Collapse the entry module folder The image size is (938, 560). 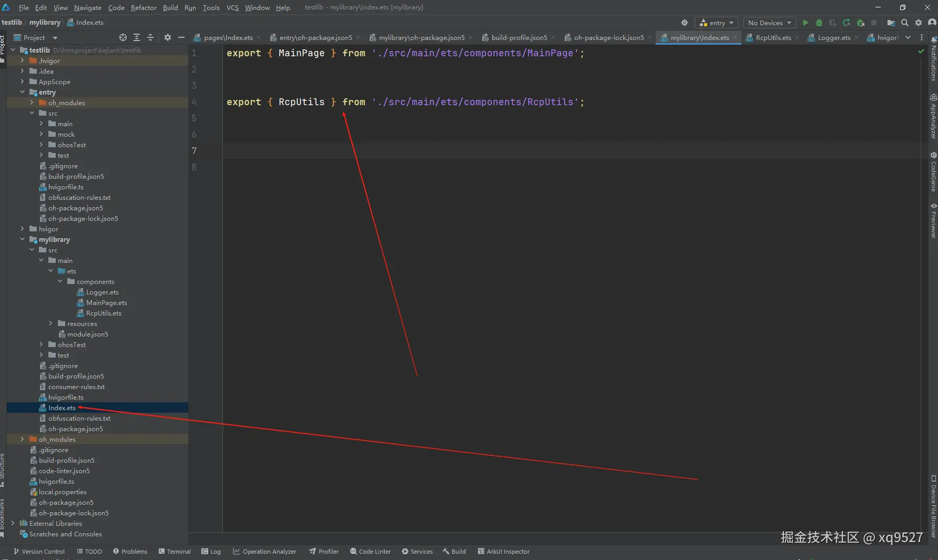pyautogui.click(x=22, y=92)
